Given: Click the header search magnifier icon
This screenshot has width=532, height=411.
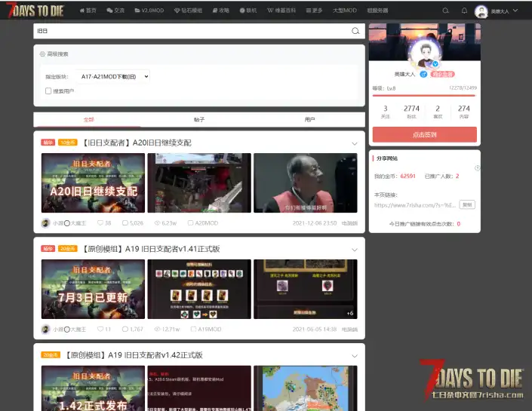Looking at the screenshot, I should coord(446,11).
